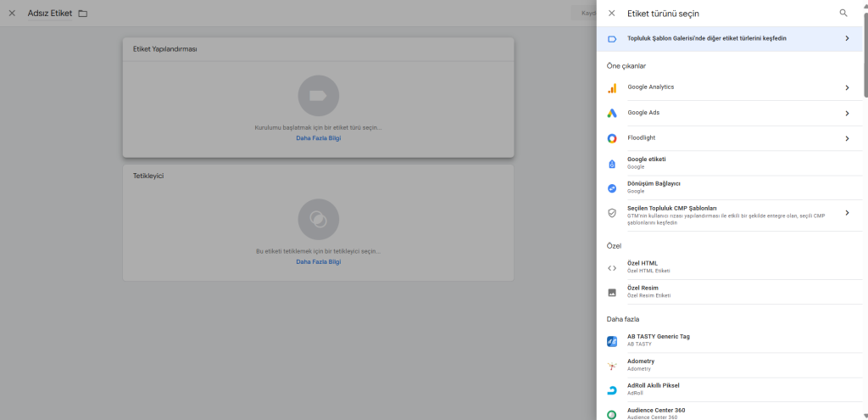Close the Adsız Etiket tag editor
868x420 pixels.
pyautogui.click(x=12, y=14)
